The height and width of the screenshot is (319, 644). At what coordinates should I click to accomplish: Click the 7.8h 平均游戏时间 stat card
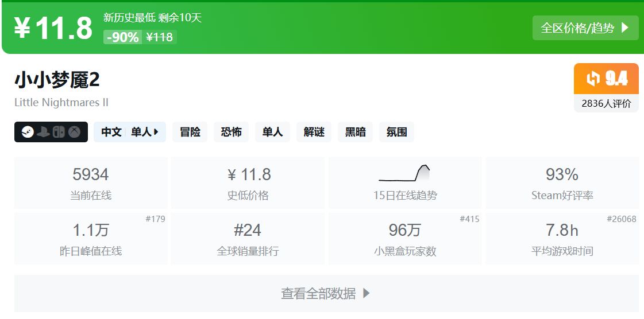(562, 238)
